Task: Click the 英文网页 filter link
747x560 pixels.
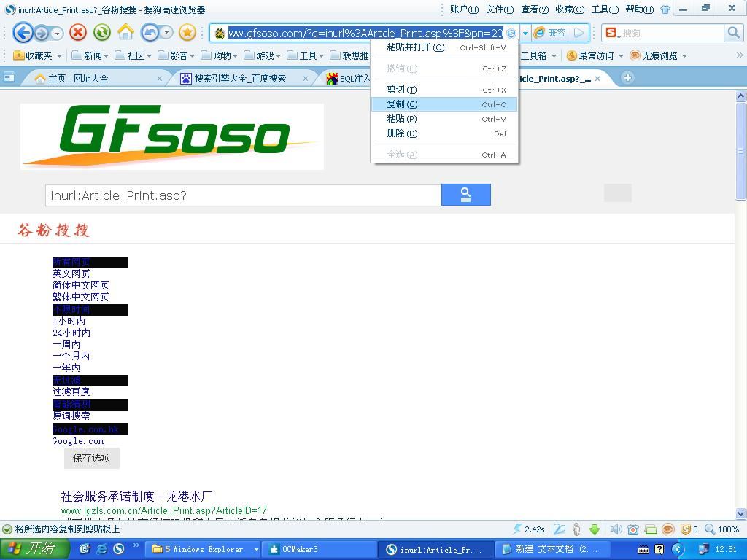Action: [x=71, y=273]
